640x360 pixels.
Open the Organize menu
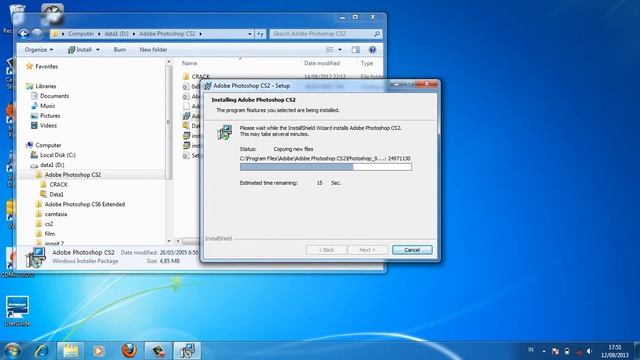(x=38, y=50)
